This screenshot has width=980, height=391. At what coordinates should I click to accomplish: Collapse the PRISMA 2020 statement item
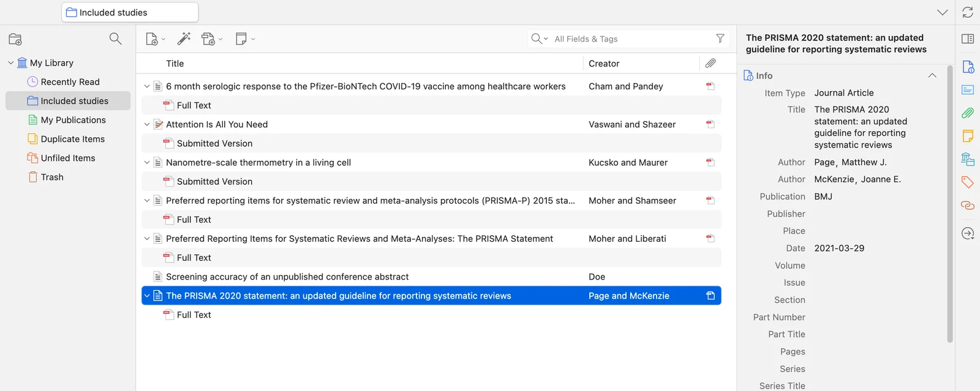tap(147, 296)
